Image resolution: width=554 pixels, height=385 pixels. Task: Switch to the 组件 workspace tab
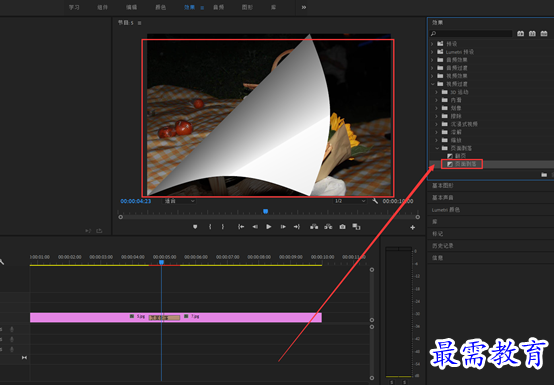[x=102, y=7]
